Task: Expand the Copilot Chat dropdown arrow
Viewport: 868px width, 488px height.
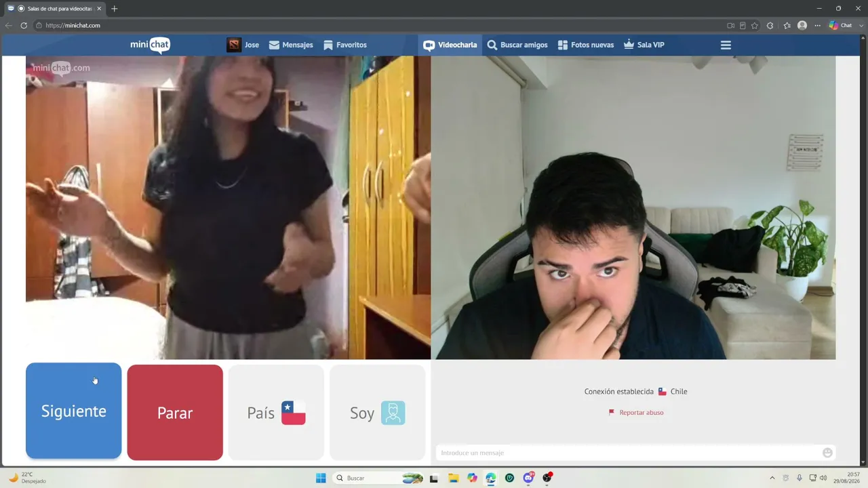Action: [860, 25]
